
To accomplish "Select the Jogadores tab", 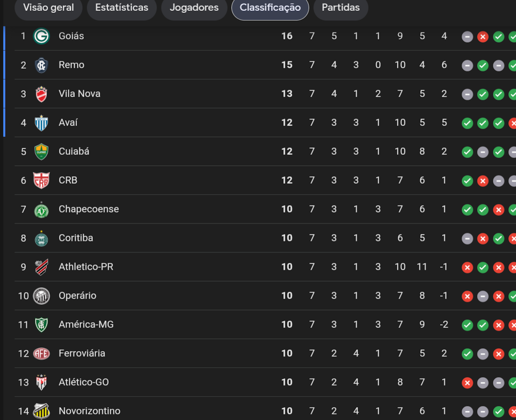I will pyautogui.click(x=194, y=8).
